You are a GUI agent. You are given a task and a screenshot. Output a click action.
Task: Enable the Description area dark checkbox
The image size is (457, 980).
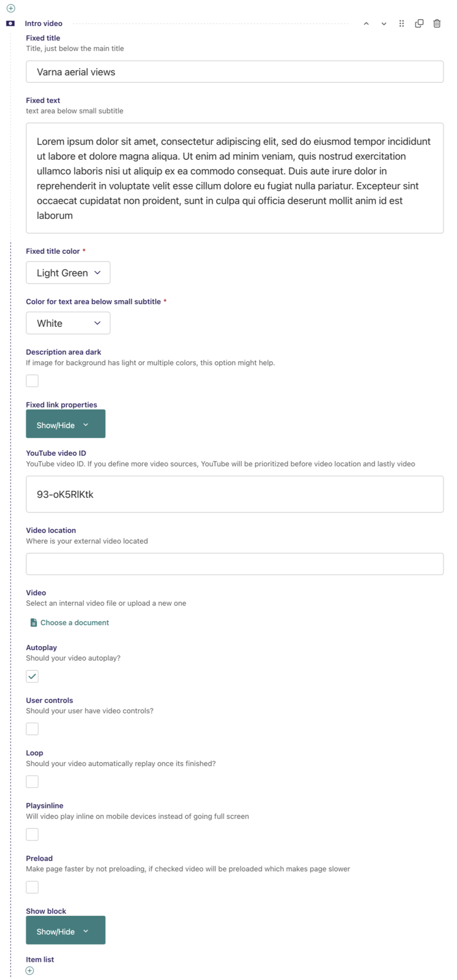[x=32, y=381]
